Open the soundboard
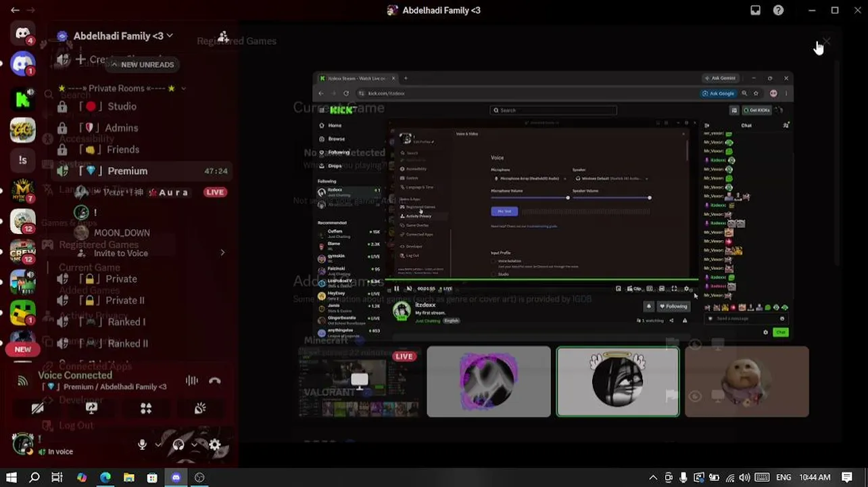Image resolution: width=868 pixels, height=487 pixels. (200, 409)
